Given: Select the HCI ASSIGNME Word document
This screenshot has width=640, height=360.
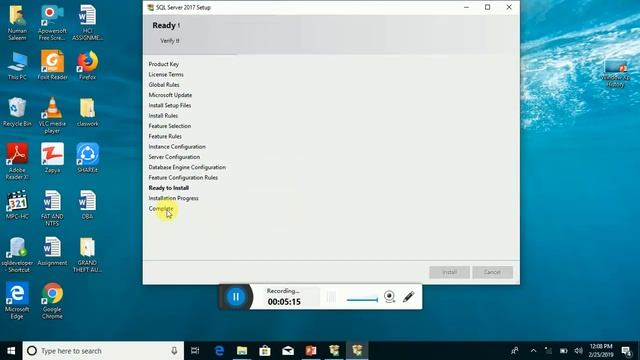Looking at the screenshot, I should pyautogui.click(x=87, y=23).
